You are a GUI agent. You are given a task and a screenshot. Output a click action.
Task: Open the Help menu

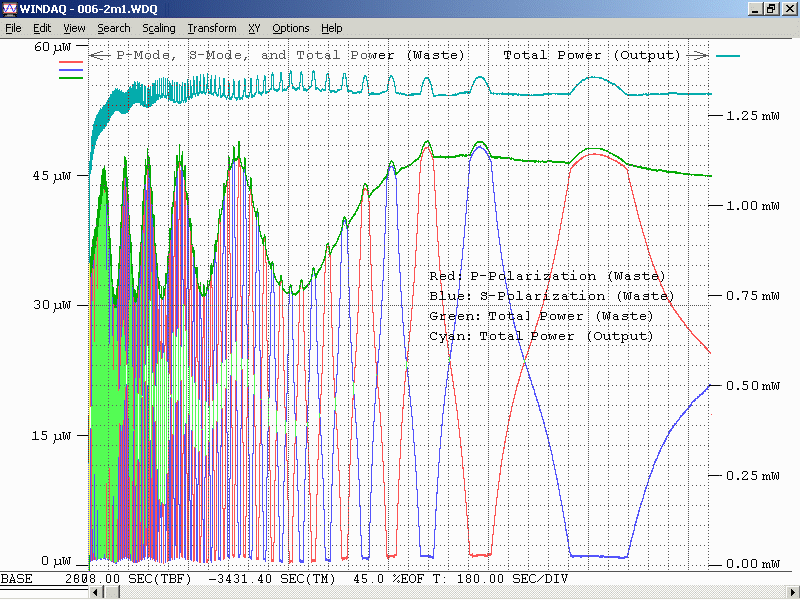332,28
